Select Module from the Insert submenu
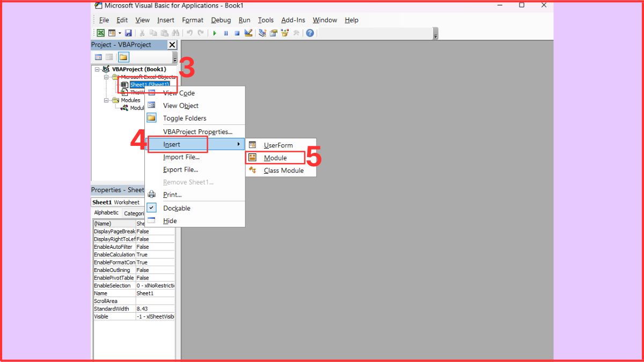Image resolution: width=644 pixels, height=362 pixels. [275, 158]
